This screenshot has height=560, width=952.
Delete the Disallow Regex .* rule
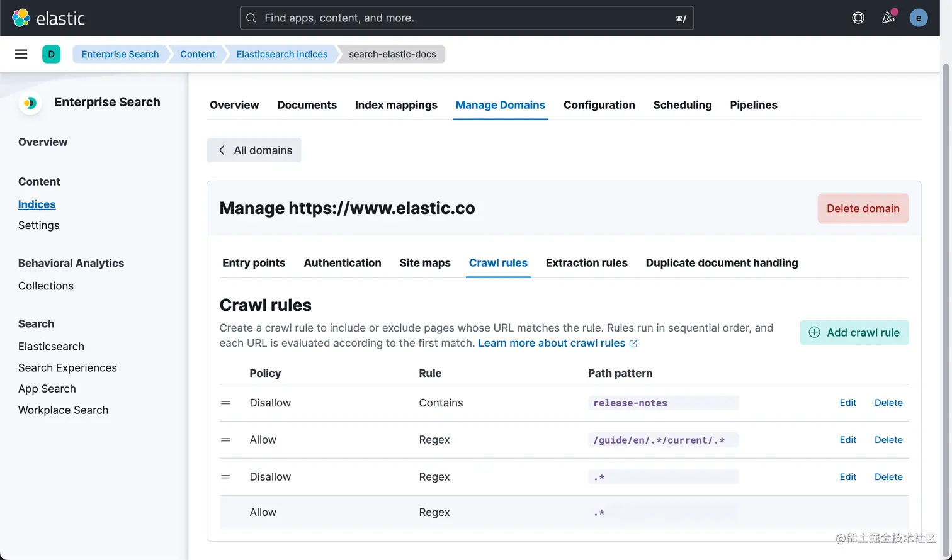888,477
